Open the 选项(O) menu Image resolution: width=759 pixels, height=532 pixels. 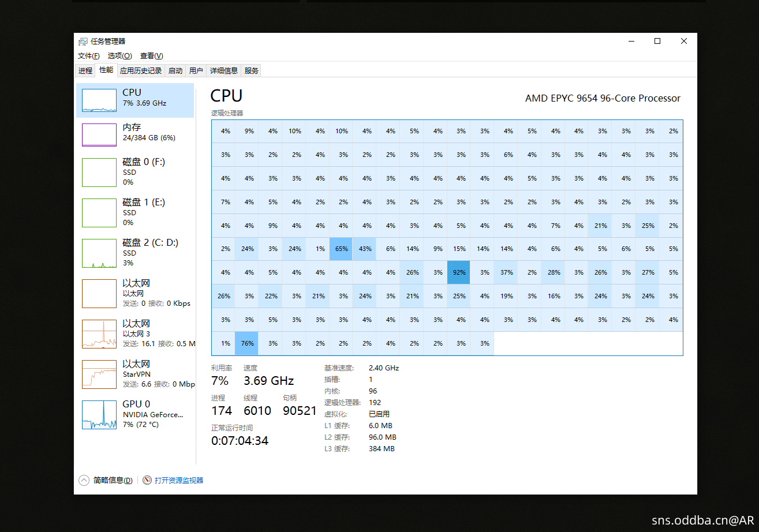click(119, 56)
